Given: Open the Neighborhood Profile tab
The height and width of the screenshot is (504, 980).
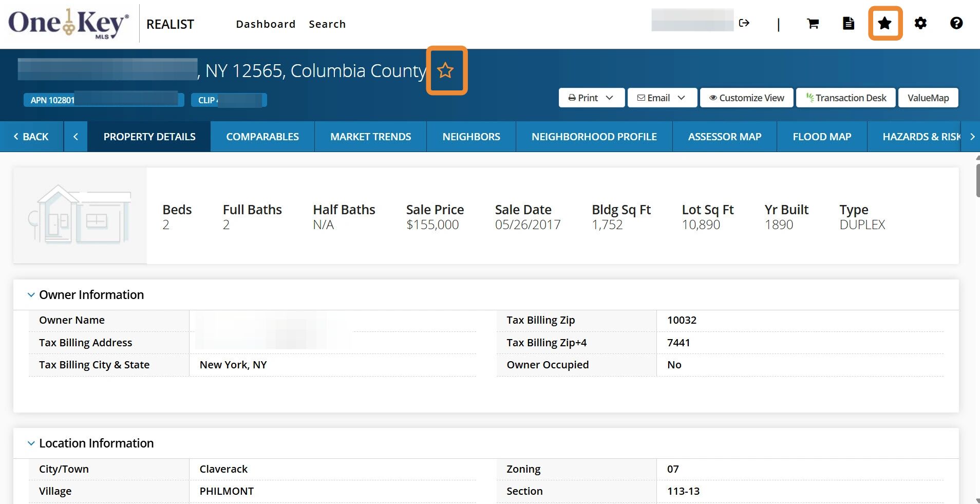Looking at the screenshot, I should 594,137.
